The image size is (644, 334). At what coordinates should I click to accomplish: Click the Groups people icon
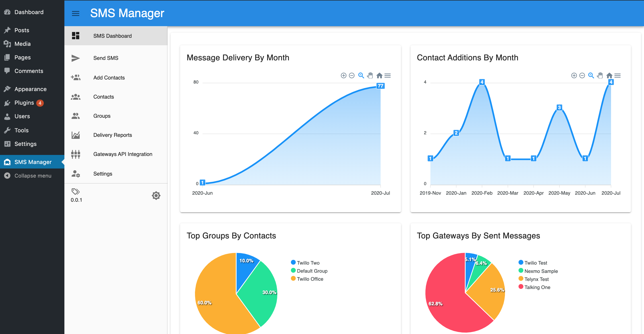(x=76, y=116)
